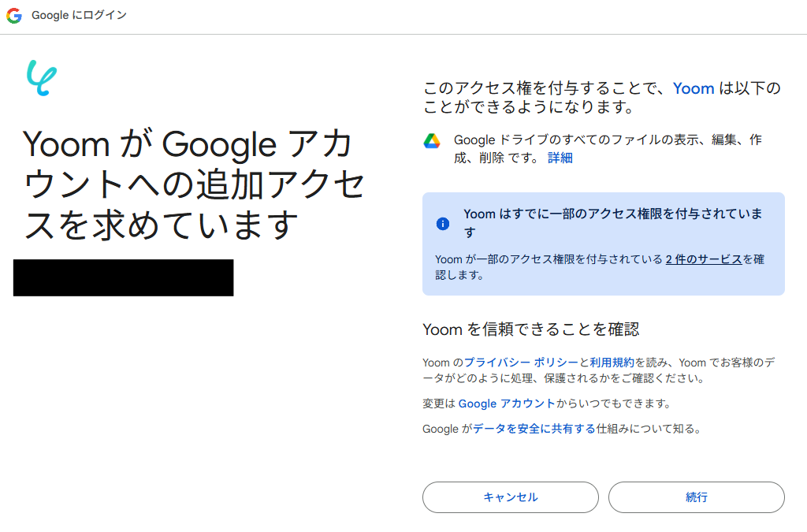Follow the Google アカウント link

(x=507, y=404)
